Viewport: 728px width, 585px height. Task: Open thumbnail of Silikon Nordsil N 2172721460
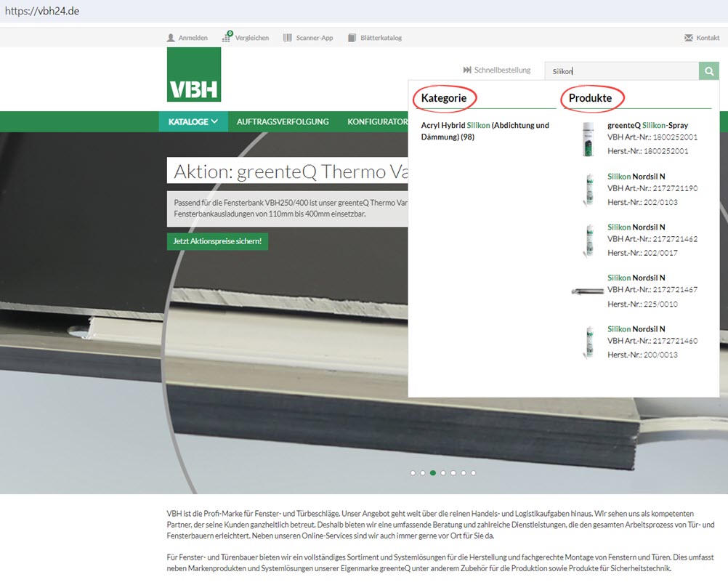click(589, 342)
